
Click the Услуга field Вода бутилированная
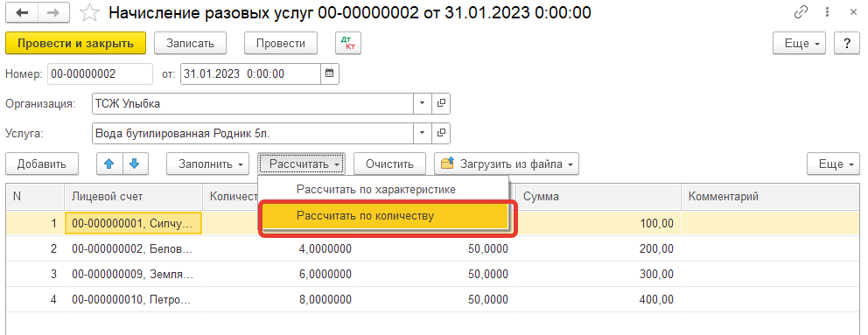[253, 133]
